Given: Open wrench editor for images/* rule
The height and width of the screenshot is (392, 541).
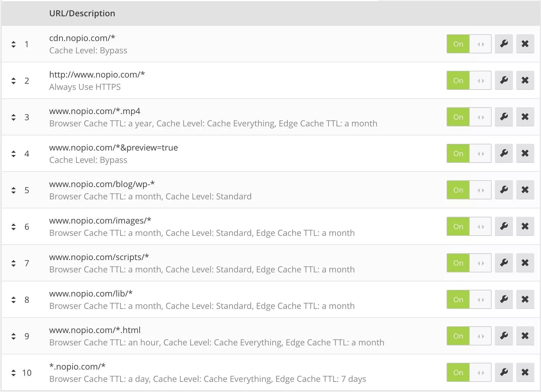Looking at the screenshot, I should tap(504, 226).
